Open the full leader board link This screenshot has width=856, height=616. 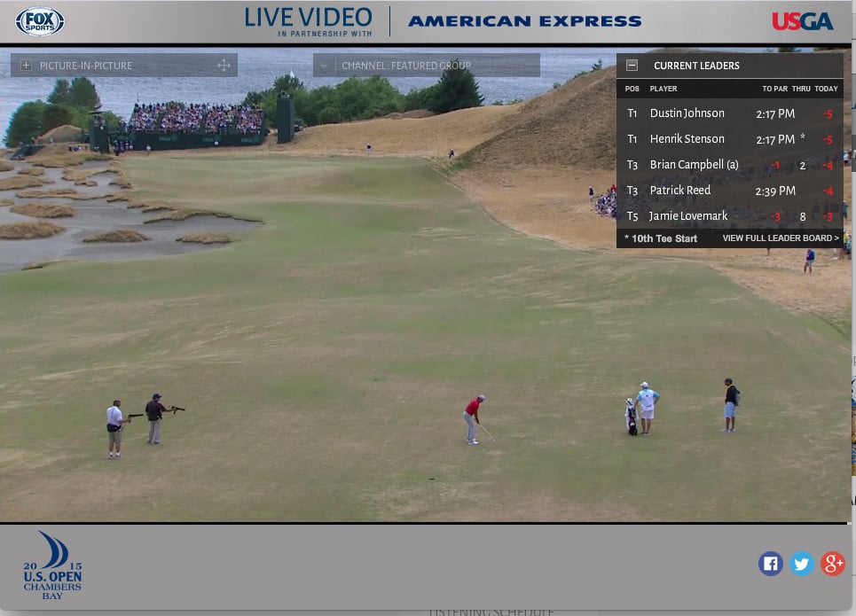tap(780, 238)
